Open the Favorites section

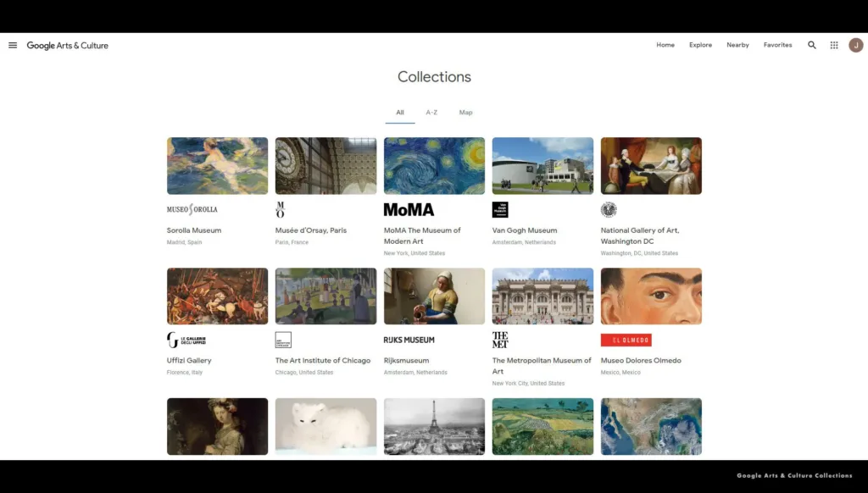tap(778, 46)
